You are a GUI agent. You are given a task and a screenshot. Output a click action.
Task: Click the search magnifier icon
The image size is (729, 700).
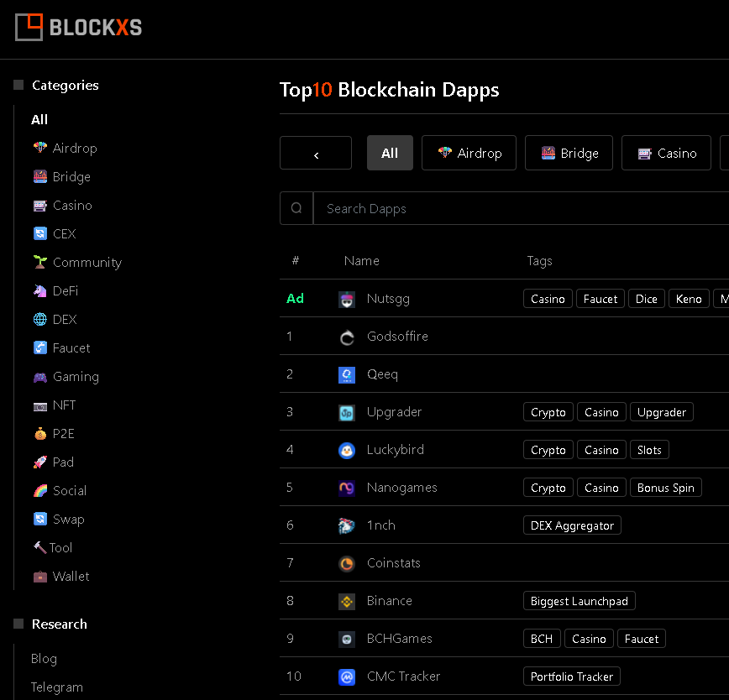[296, 208]
